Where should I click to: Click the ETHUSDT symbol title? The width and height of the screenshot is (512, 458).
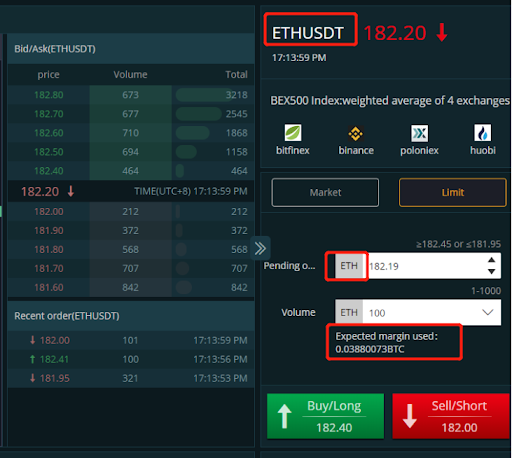coord(308,33)
